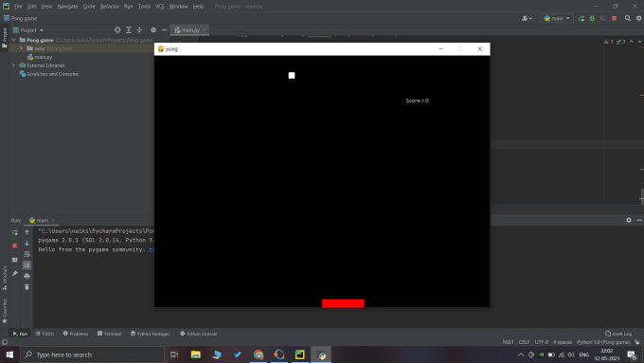This screenshot has height=363, width=644.
Task: Open the Event Log
Action: tap(618, 334)
